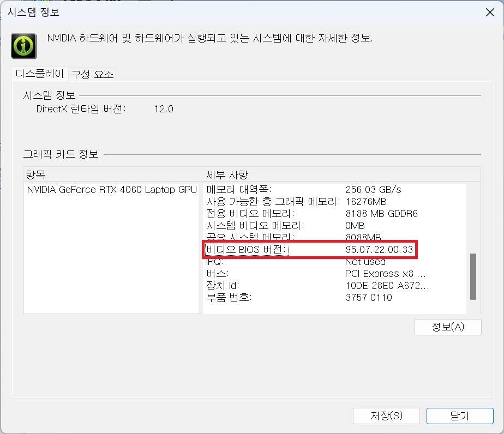504x434 pixels.
Task: Click the 정보(A) button
Action: 448,327
